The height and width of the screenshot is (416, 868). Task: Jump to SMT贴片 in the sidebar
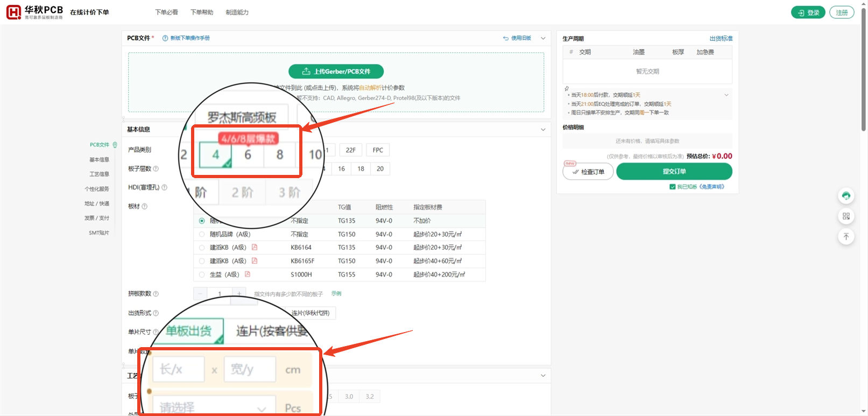pos(99,233)
